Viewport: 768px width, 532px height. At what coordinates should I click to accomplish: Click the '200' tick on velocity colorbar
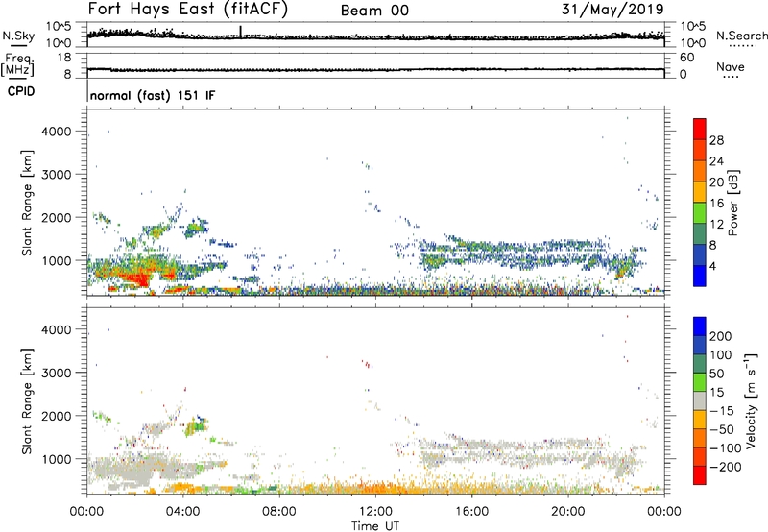tap(721, 336)
